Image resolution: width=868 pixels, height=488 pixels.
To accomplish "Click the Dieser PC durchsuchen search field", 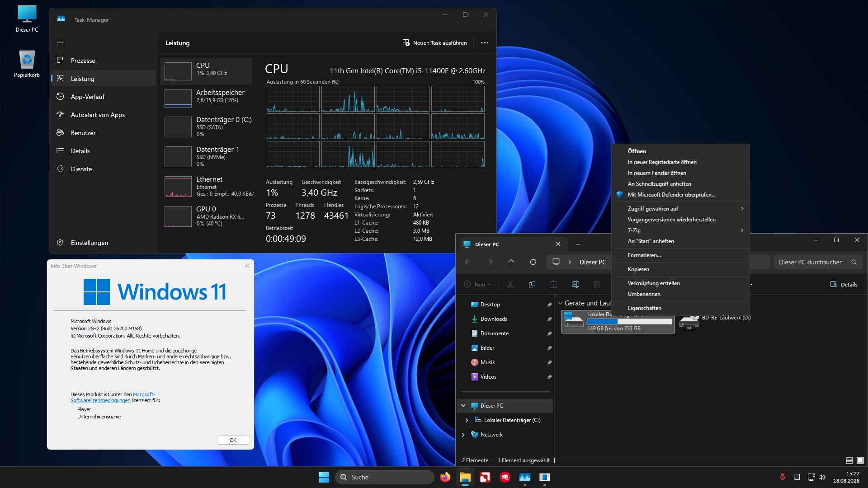I will [818, 262].
